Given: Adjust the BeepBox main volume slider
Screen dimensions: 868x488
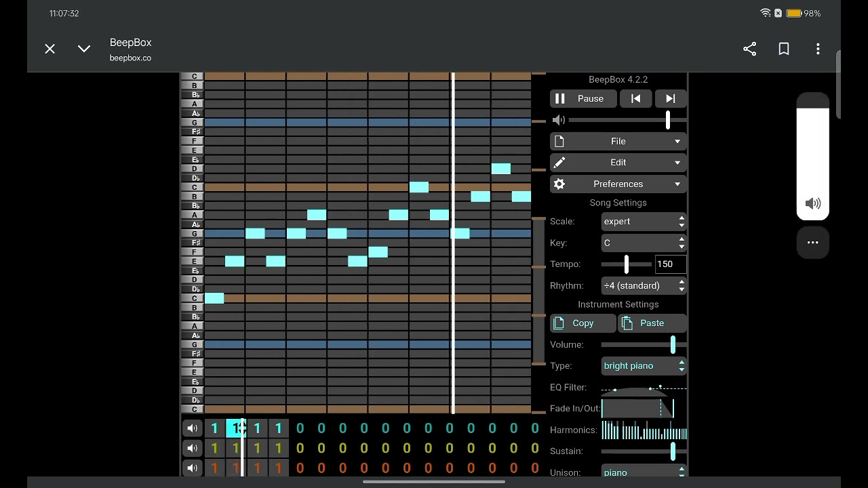Looking at the screenshot, I should click(627, 120).
